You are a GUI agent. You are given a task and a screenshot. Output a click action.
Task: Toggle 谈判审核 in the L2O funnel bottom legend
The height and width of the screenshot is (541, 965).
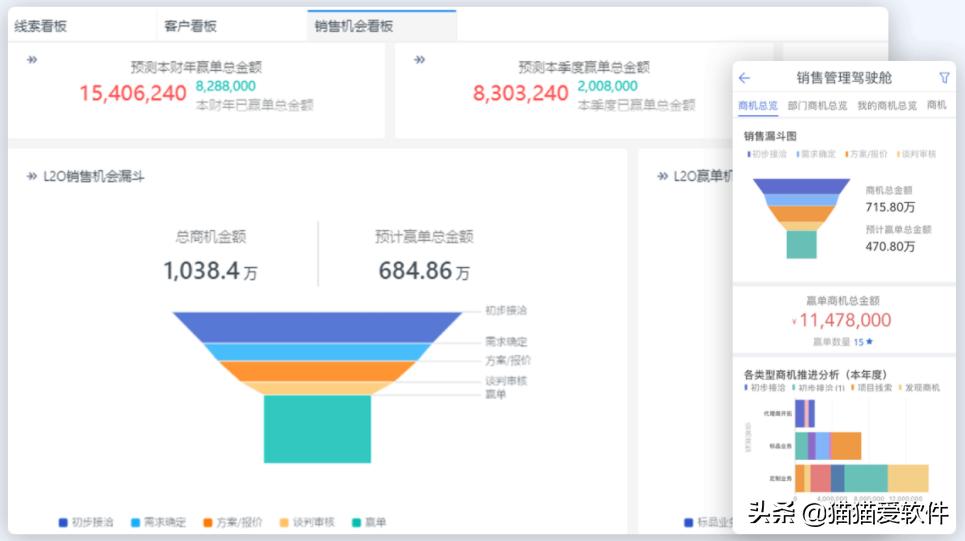pos(307,523)
